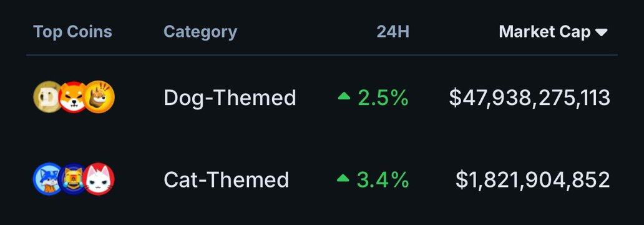Click the green up arrow beside 3.4%
This screenshot has width=644, height=225.
343,177
